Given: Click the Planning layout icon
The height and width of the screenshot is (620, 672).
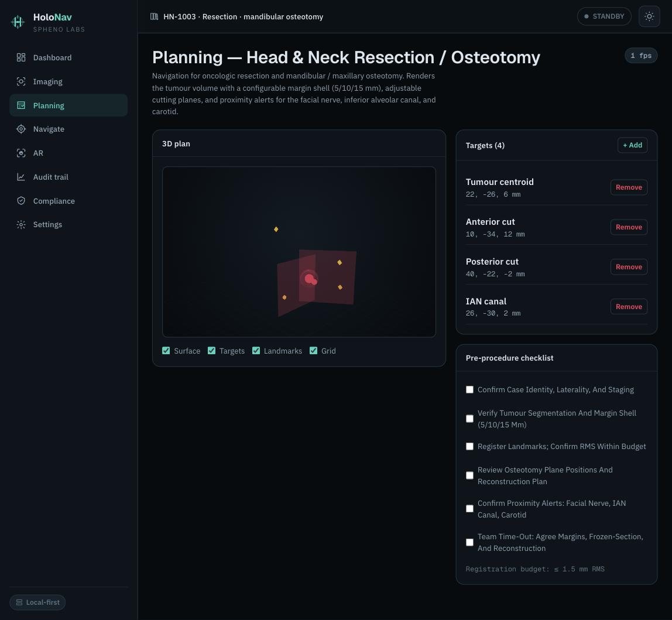Looking at the screenshot, I should click(21, 105).
